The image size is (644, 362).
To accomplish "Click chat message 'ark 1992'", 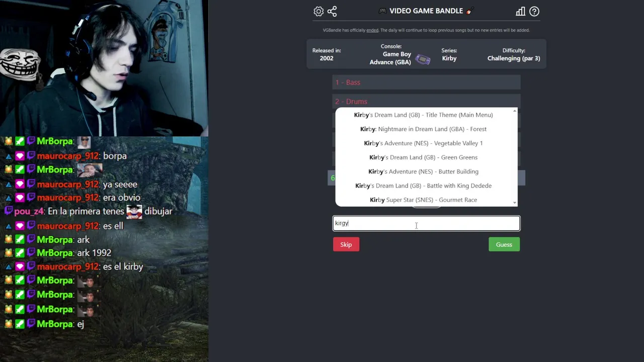I will [x=94, y=253].
